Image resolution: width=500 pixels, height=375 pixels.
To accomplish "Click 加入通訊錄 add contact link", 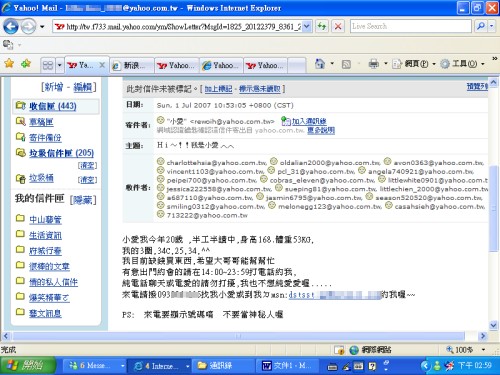I will pyautogui.click(x=309, y=121).
